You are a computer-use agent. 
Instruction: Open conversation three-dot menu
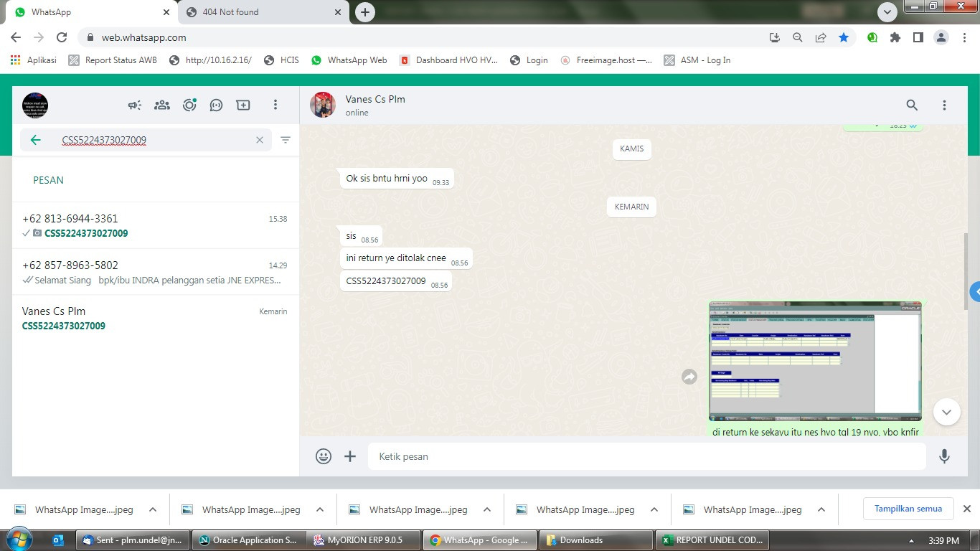[x=944, y=105]
